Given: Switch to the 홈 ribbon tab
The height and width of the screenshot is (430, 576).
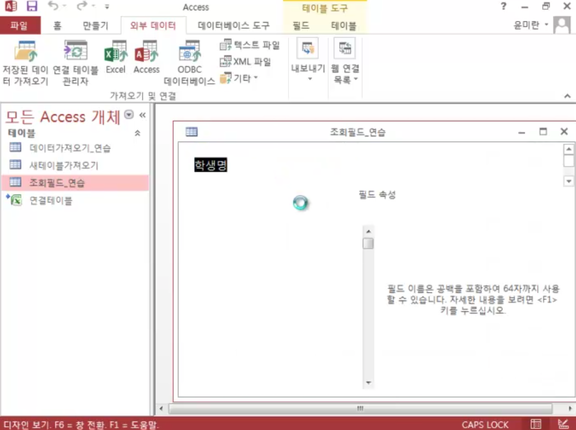Looking at the screenshot, I should tap(57, 25).
